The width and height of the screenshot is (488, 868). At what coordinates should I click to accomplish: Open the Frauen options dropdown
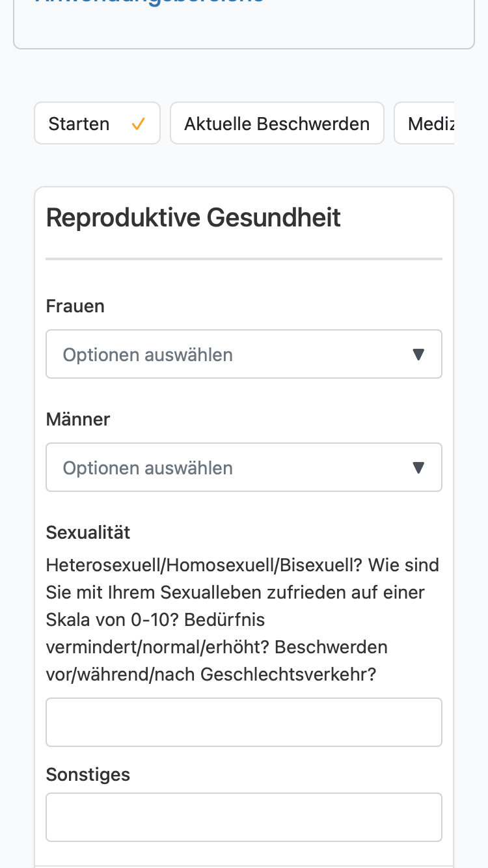pos(244,354)
